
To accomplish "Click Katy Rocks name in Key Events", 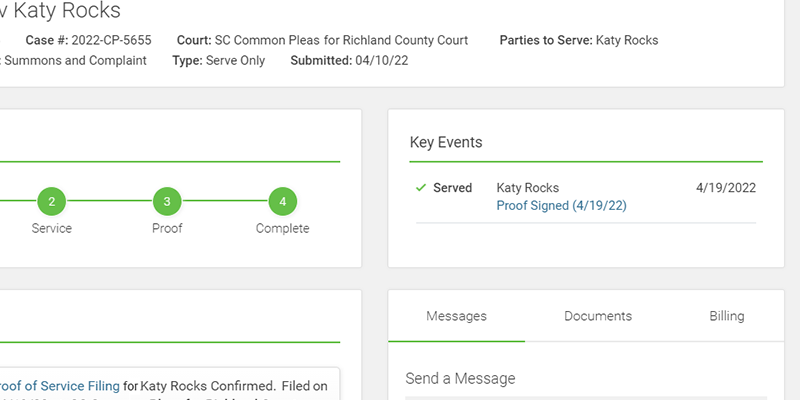I will 527,188.
